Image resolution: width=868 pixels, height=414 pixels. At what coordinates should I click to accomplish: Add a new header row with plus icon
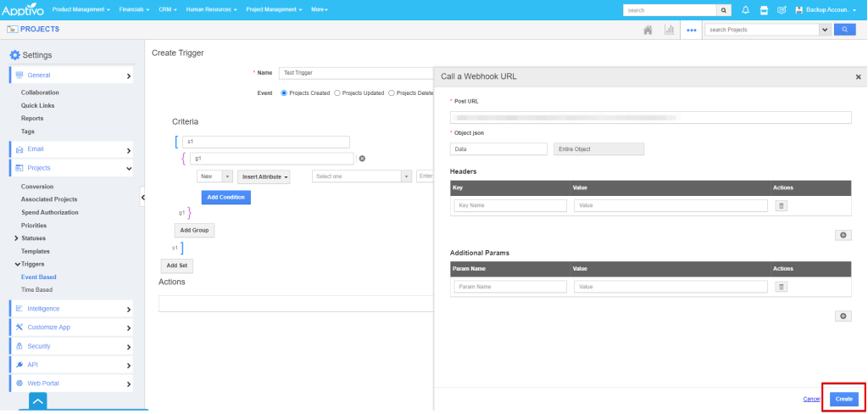(843, 235)
